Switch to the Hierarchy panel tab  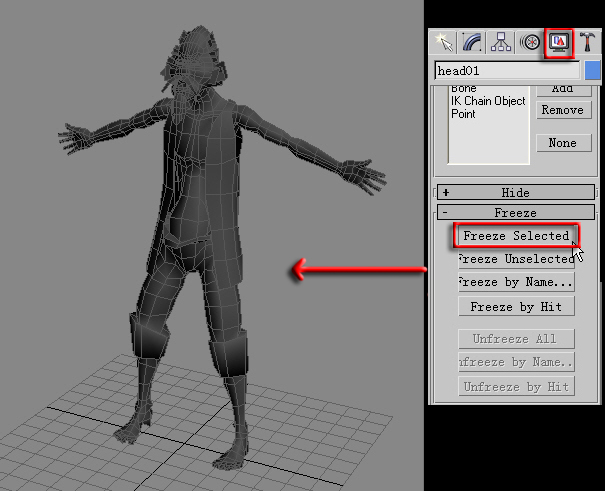coord(502,42)
